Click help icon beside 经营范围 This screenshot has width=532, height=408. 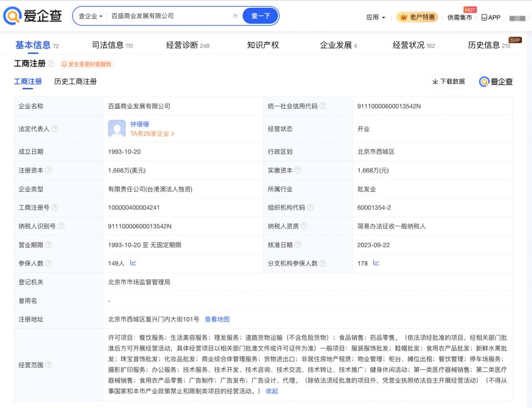(x=49, y=365)
